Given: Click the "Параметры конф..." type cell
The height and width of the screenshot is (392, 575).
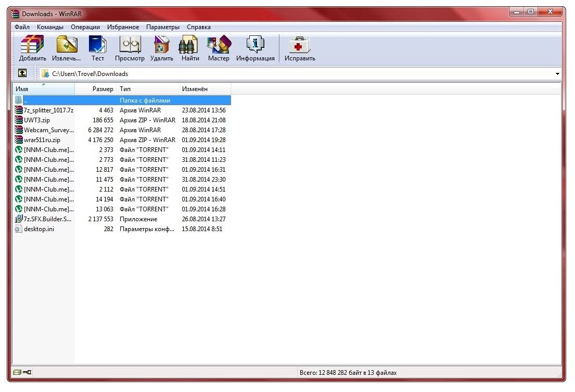Looking at the screenshot, I should click(x=147, y=229).
